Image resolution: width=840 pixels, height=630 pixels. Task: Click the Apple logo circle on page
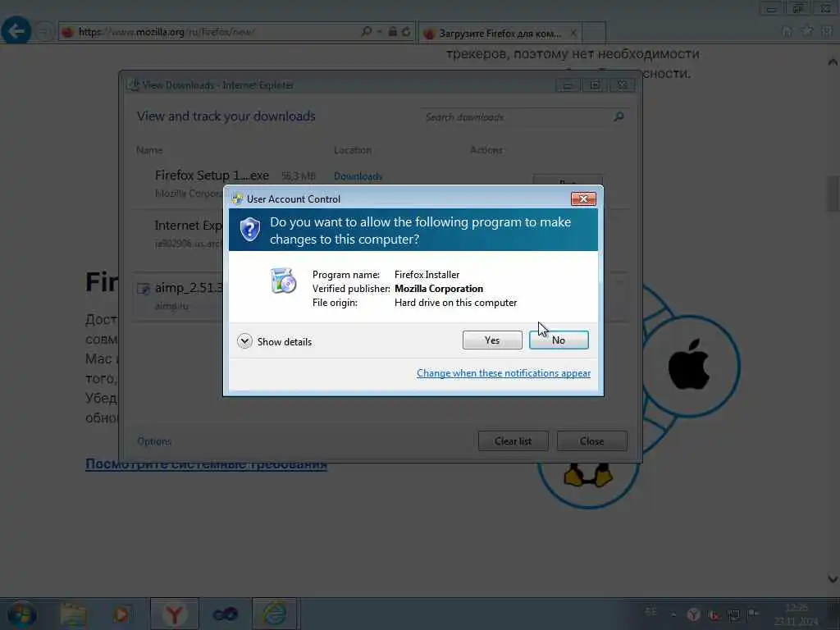(x=689, y=365)
